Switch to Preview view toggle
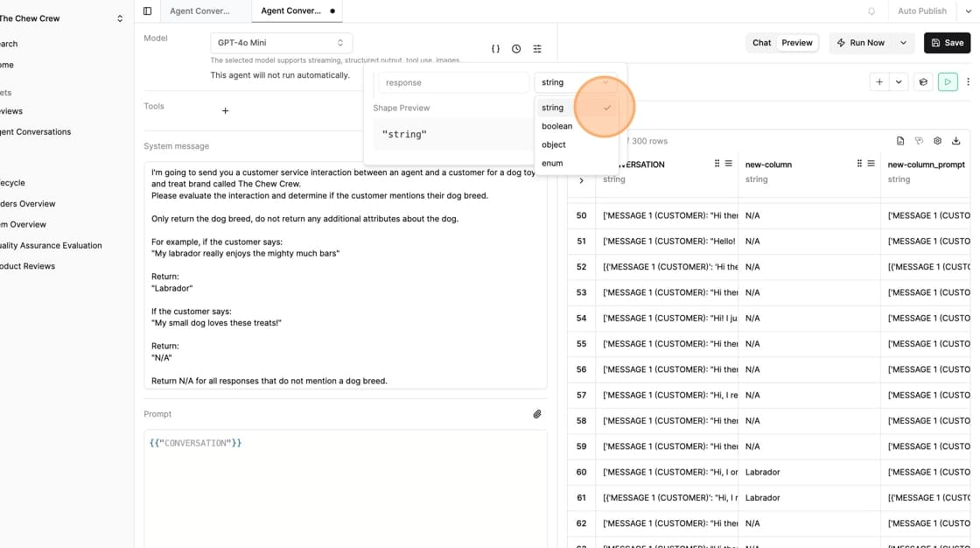The image size is (980, 548). pos(797,43)
